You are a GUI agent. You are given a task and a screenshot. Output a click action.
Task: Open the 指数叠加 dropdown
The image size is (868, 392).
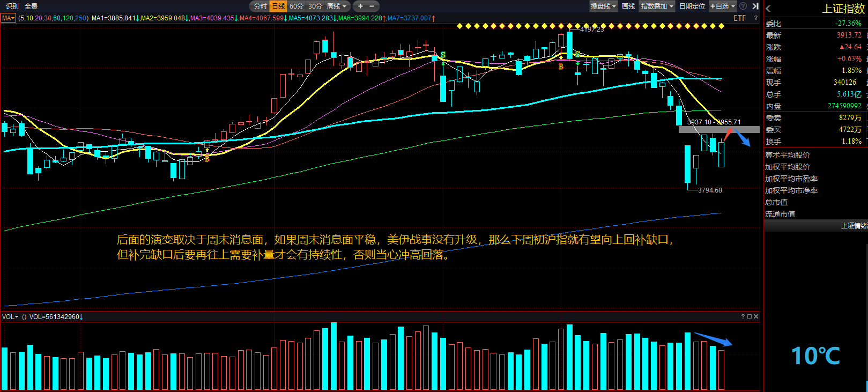point(657,6)
